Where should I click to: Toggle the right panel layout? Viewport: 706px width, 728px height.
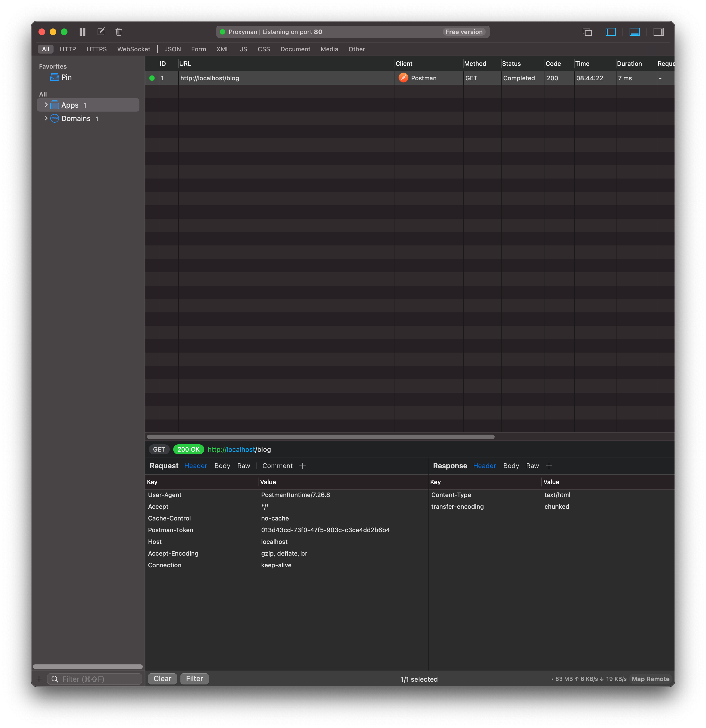(x=659, y=32)
